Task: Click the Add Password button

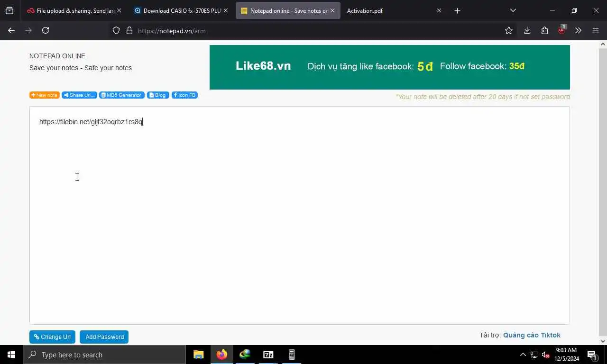Action: point(104,337)
